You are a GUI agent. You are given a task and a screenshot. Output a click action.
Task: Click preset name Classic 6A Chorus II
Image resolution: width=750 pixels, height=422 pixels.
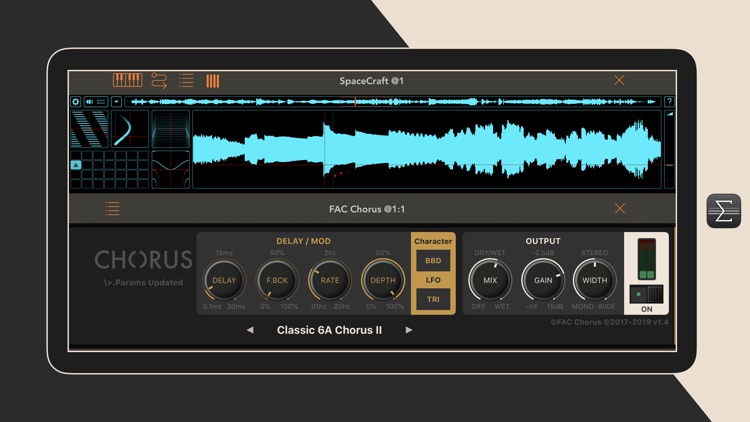pos(329,330)
